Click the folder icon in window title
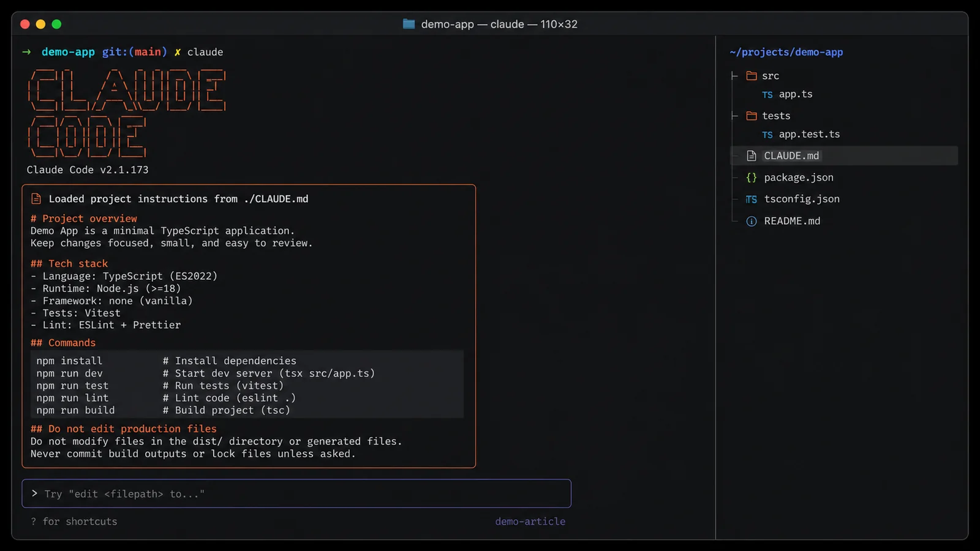This screenshot has width=980, height=551. (409, 24)
